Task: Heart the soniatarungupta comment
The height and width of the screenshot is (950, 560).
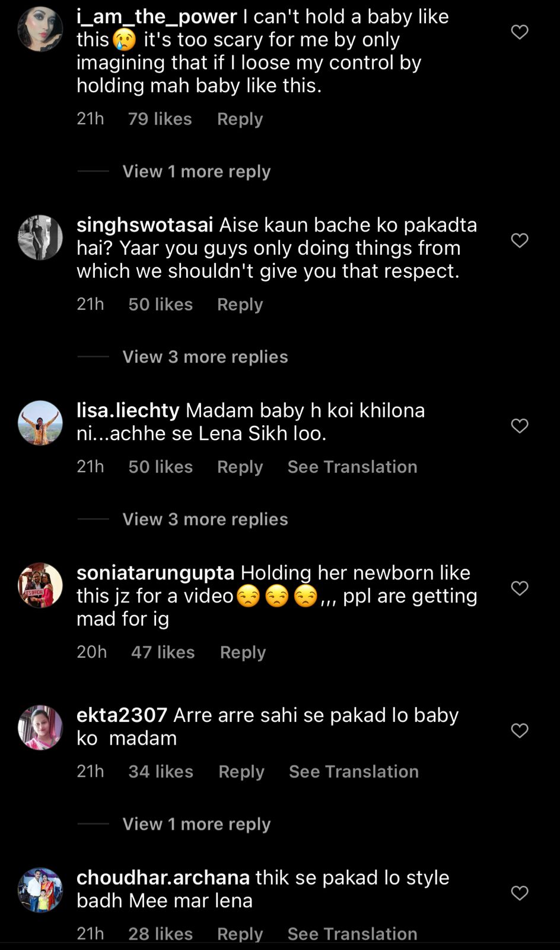Action: [520, 588]
